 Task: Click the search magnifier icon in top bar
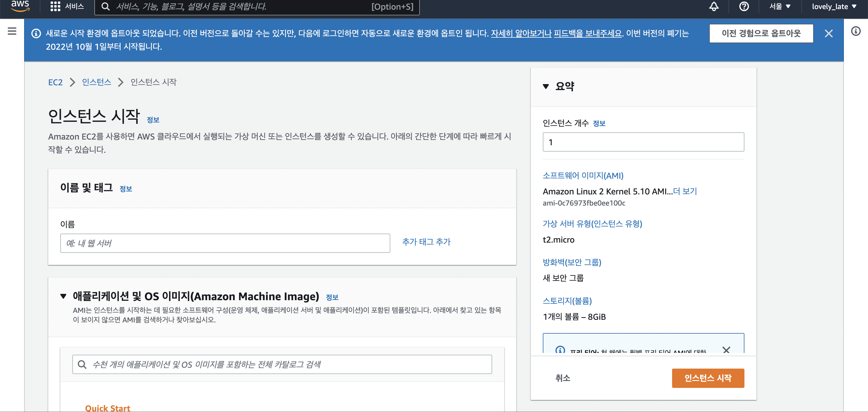coord(105,6)
